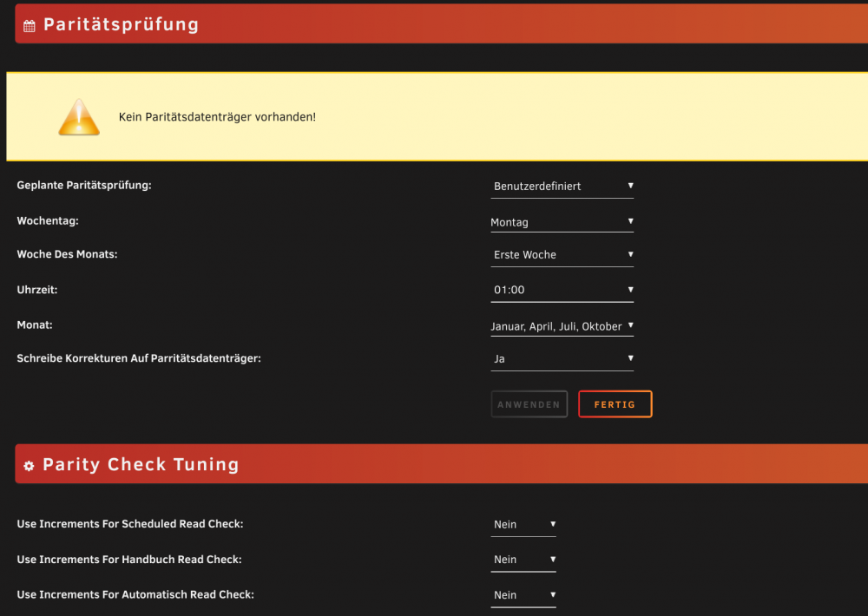Click the Parity Check Tuning section header
Viewport: 868px width, 616px height.
(x=441, y=464)
